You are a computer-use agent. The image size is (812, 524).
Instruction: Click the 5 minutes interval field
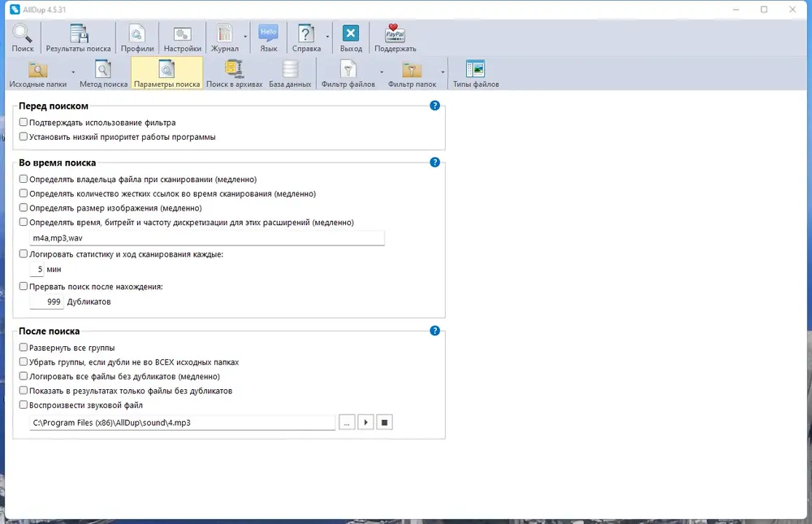[x=37, y=270]
